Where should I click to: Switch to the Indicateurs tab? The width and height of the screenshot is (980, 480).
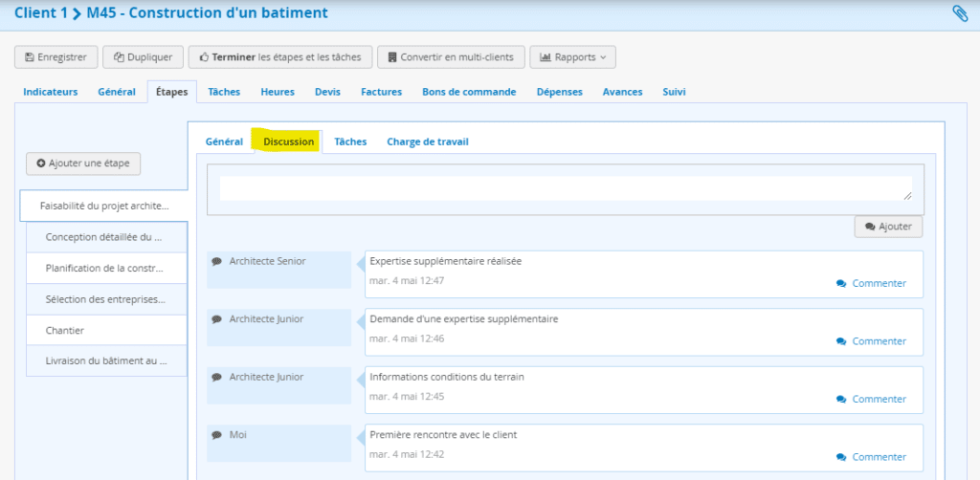pos(50,92)
